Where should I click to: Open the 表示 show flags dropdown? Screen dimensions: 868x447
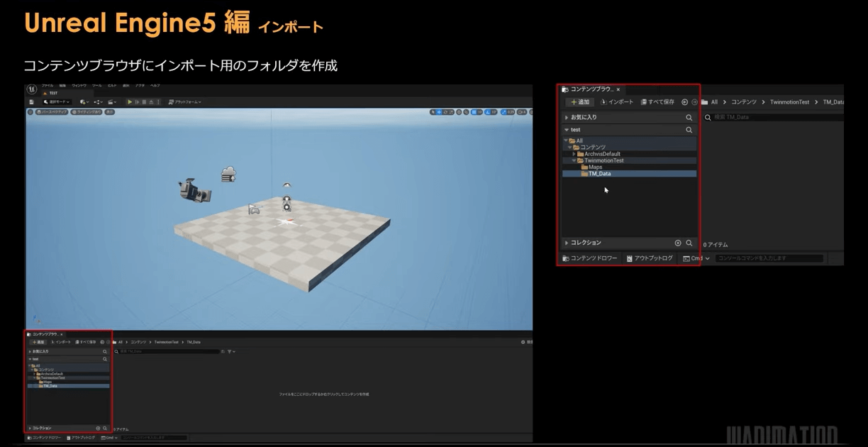click(x=110, y=112)
